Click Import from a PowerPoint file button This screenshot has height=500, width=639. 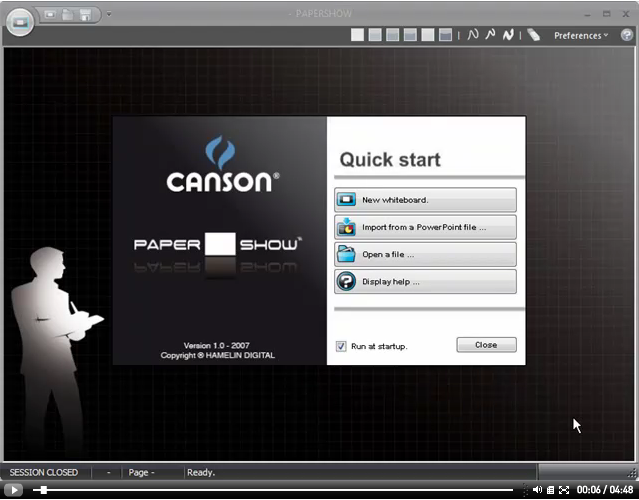pos(425,227)
